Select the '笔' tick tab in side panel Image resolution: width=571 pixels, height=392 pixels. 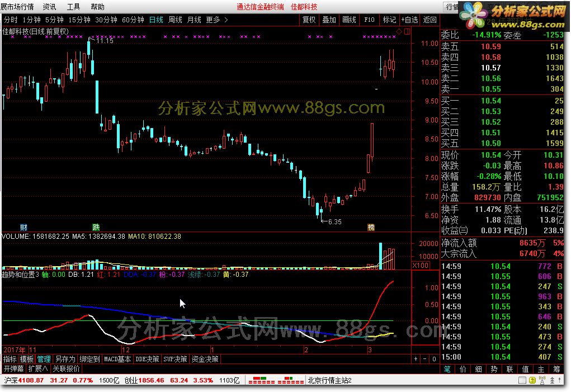447,369
